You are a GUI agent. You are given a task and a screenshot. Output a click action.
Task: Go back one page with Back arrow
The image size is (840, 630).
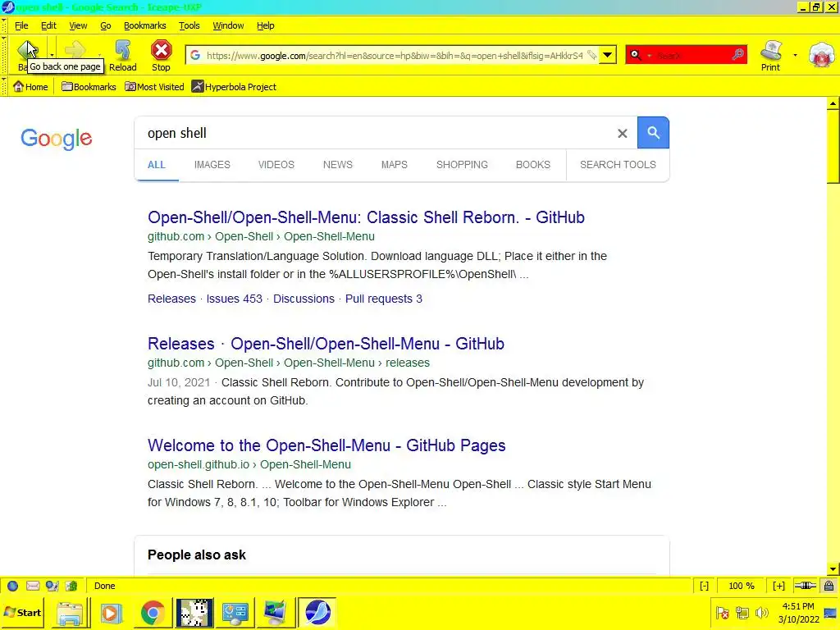pyautogui.click(x=27, y=55)
